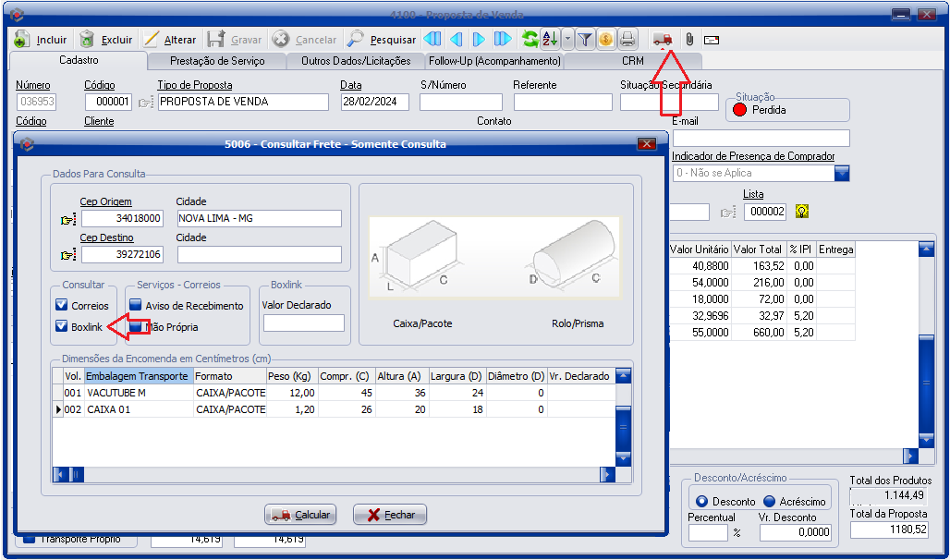This screenshot has width=950, height=560.
Task: Toggle the Boxlink checkbox
Action: 62,326
